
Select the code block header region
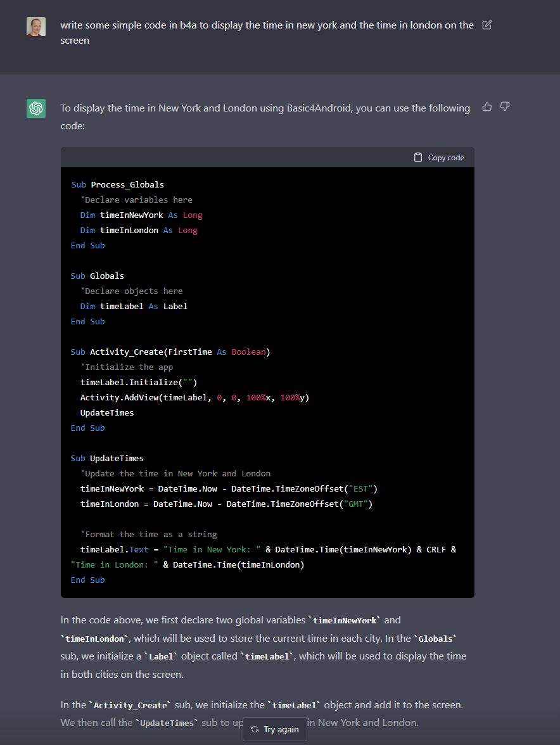[267, 156]
